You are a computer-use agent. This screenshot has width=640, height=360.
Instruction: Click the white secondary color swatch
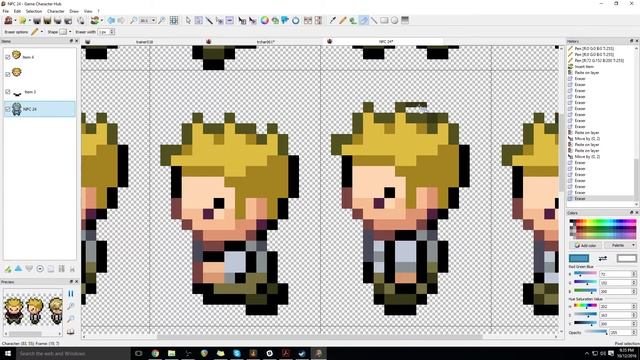(x=627, y=258)
